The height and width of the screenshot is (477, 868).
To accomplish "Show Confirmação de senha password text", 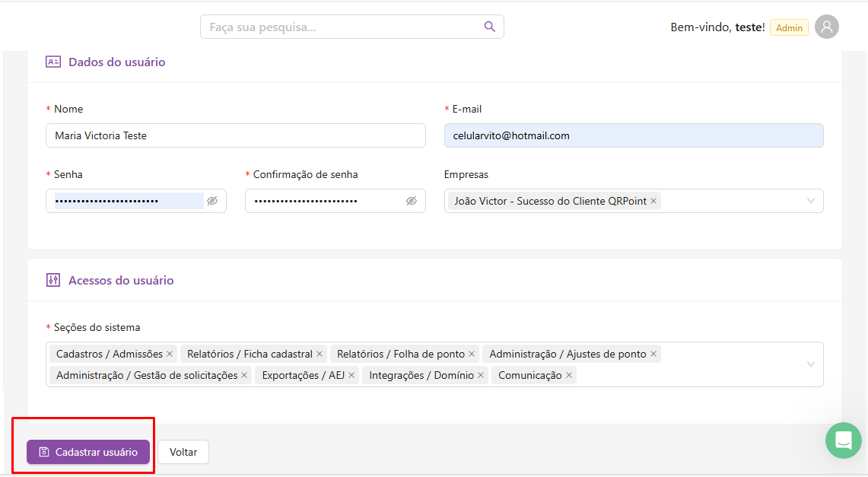I will pyautogui.click(x=412, y=201).
